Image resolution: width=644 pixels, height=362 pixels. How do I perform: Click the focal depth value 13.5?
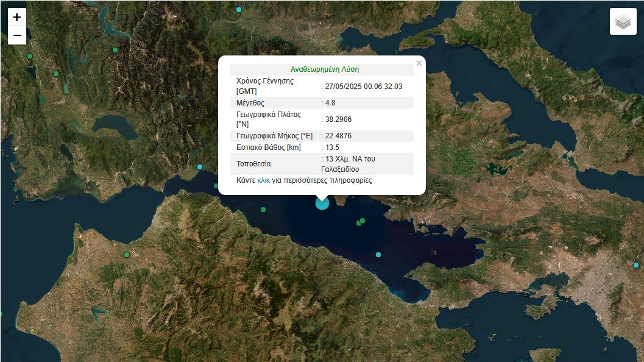click(332, 147)
